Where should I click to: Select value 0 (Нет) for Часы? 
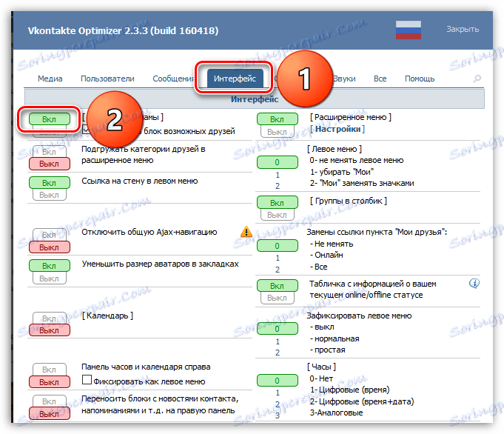click(x=278, y=380)
